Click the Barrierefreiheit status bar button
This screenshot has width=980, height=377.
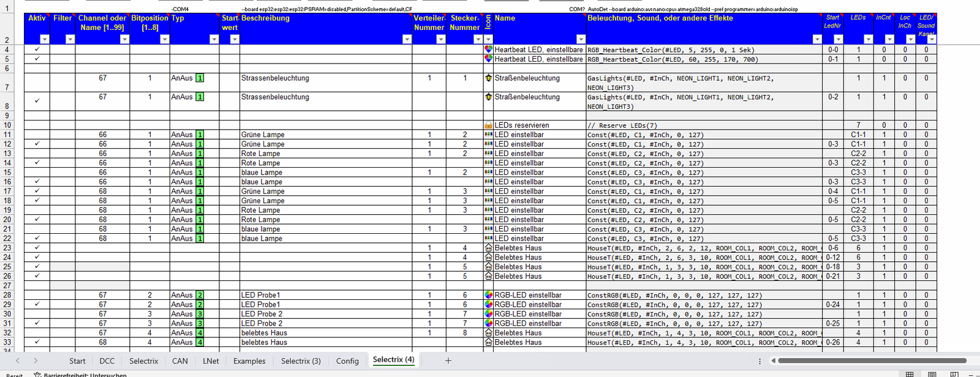80,374
